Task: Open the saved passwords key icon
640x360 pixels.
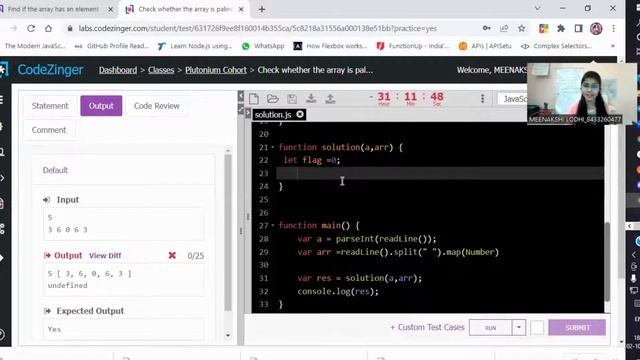Action: (487, 28)
